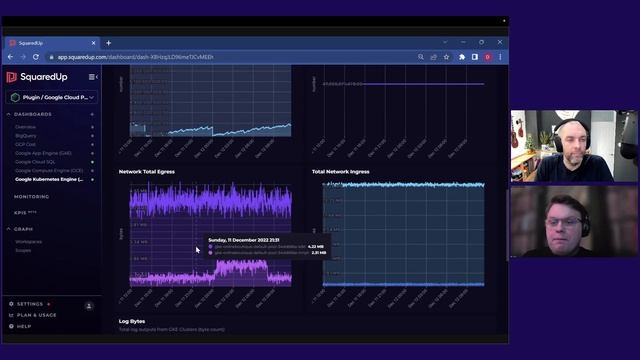Click Network Total Egress tile title
Screen dimensions: 640x360
[x=147, y=172]
